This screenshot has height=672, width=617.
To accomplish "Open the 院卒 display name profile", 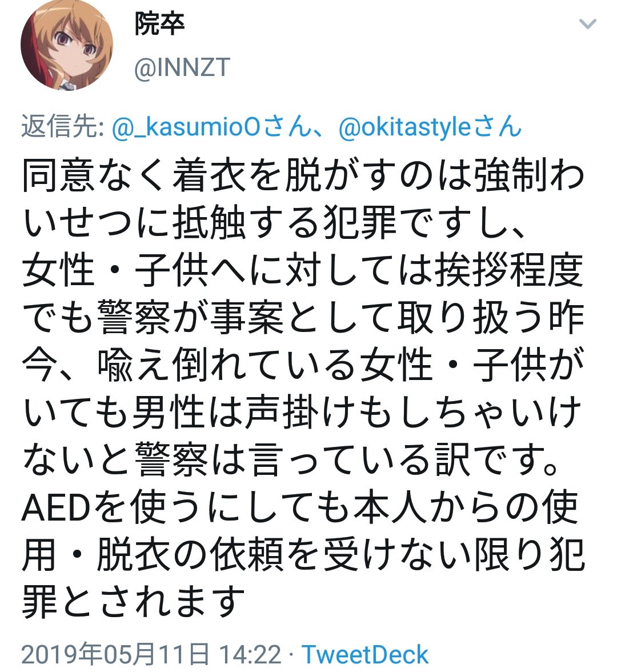I will (159, 24).
